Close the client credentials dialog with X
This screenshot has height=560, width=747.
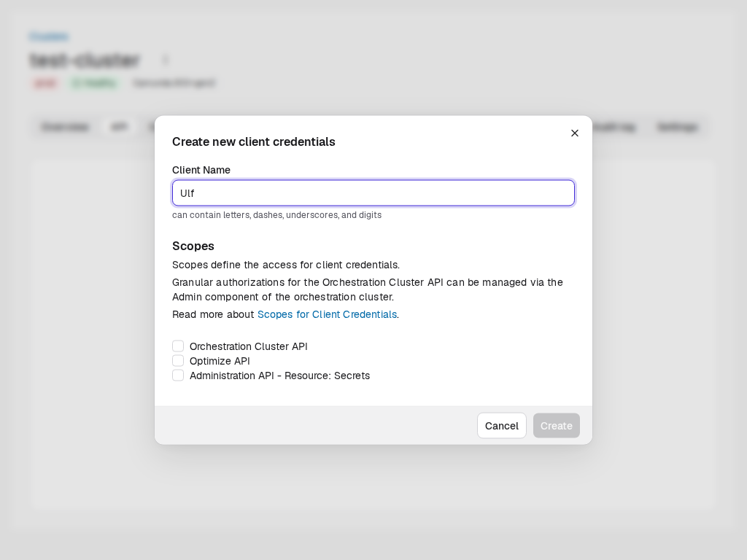tap(575, 133)
